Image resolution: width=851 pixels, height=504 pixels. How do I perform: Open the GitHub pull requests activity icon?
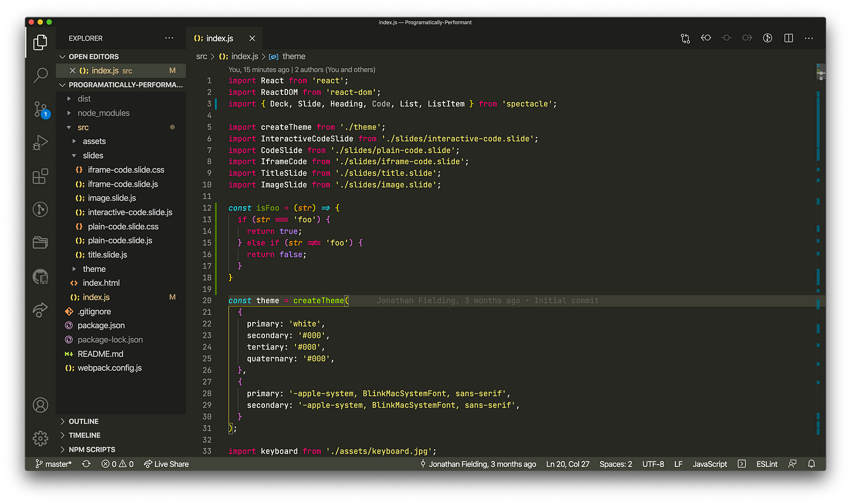click(40, 277)
